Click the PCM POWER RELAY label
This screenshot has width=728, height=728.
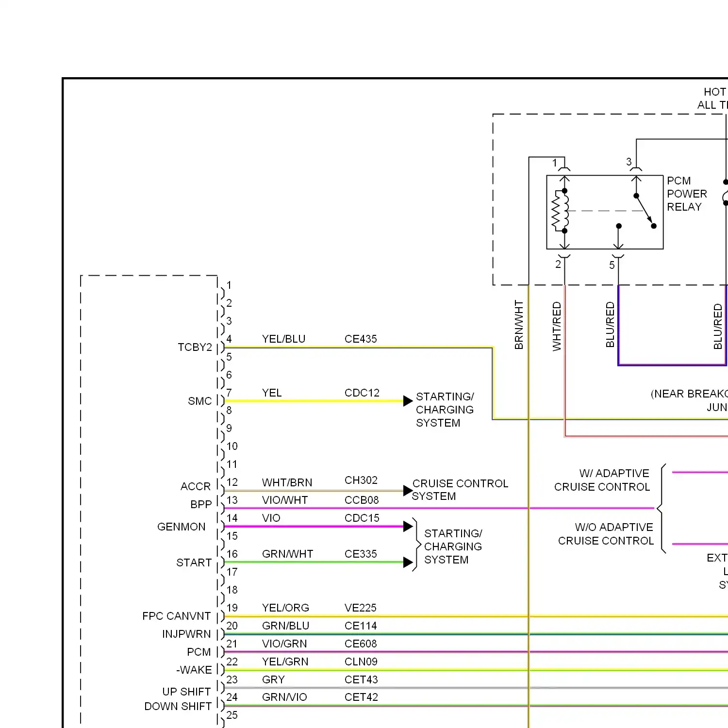pos(687,194)
